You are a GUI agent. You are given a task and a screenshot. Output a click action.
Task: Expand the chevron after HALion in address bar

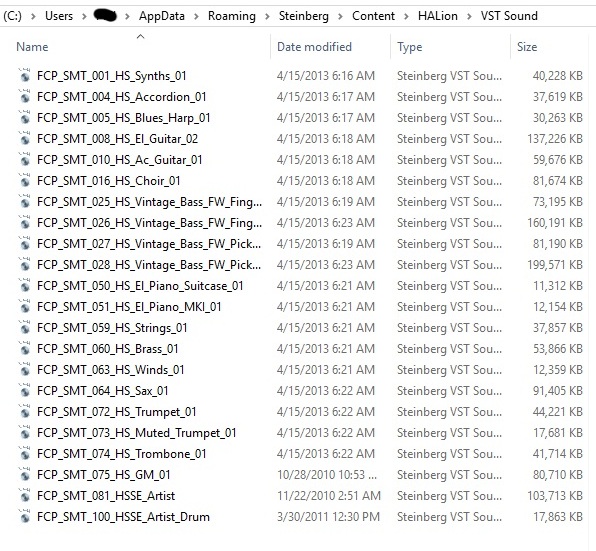point(469,16)
